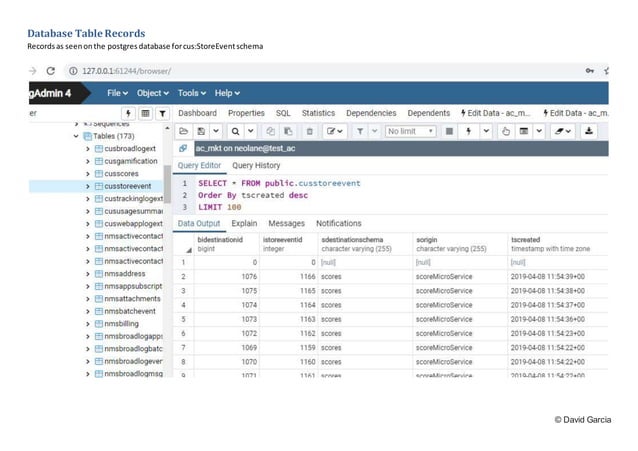The height and width of the screenshot is (451, 638).
Task: Download results with the download icon
Action: (589, 131)
